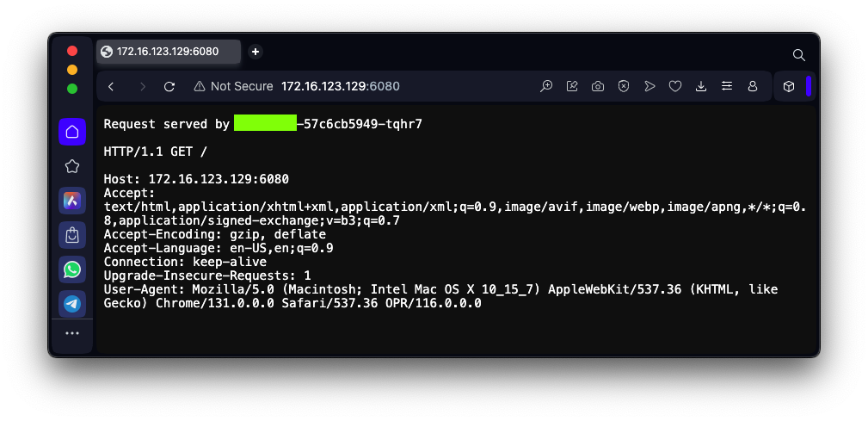Screen dimensions: 868x421
Task: Expand sidebar three-dots more menu
Action: 72,333
